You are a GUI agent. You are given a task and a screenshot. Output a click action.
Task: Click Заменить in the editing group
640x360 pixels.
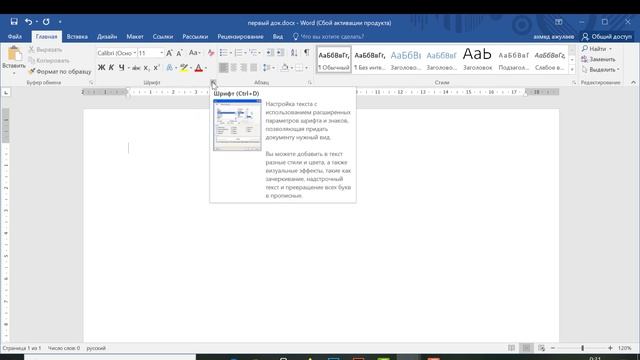tap(598, 60)
